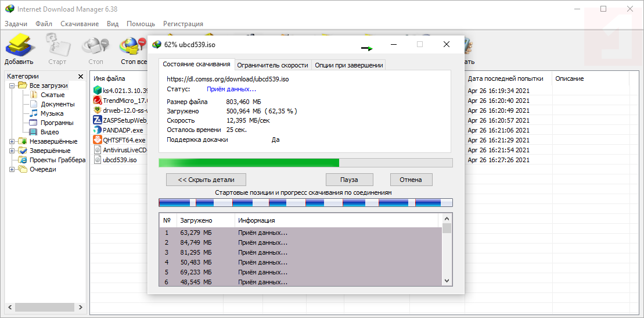Select connection row with 84,749 МБ
The width and height of the screenshot is (644, 318).
pos(301,243)
